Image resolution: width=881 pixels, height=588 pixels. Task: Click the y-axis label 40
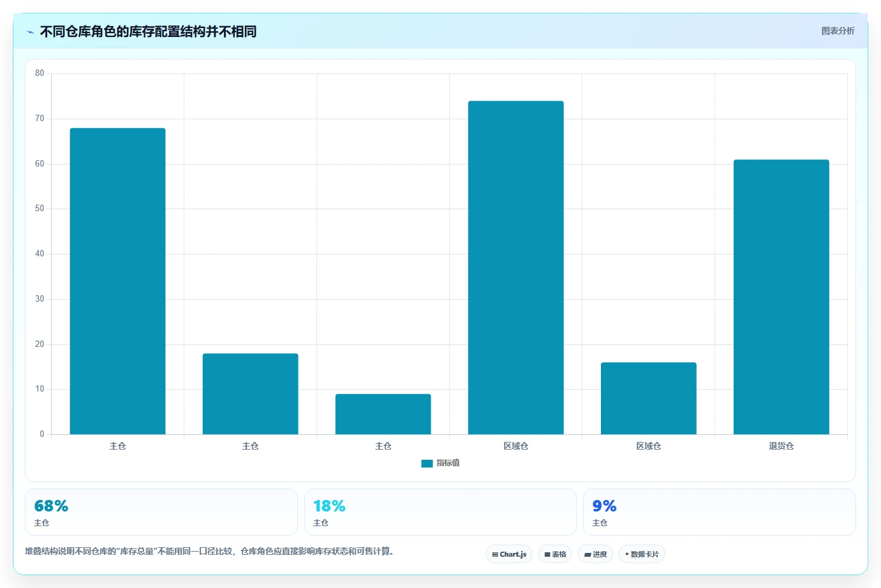pos(40,254)
